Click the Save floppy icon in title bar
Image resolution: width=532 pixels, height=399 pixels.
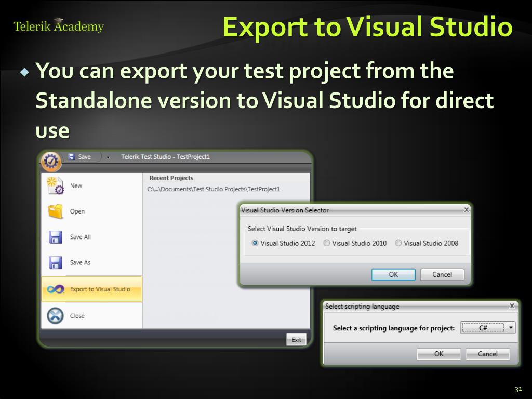click(72, 157)
